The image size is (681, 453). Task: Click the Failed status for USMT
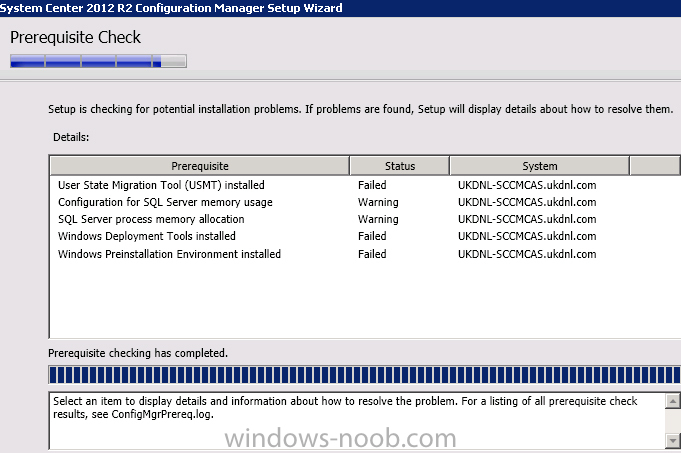[372, 185]
